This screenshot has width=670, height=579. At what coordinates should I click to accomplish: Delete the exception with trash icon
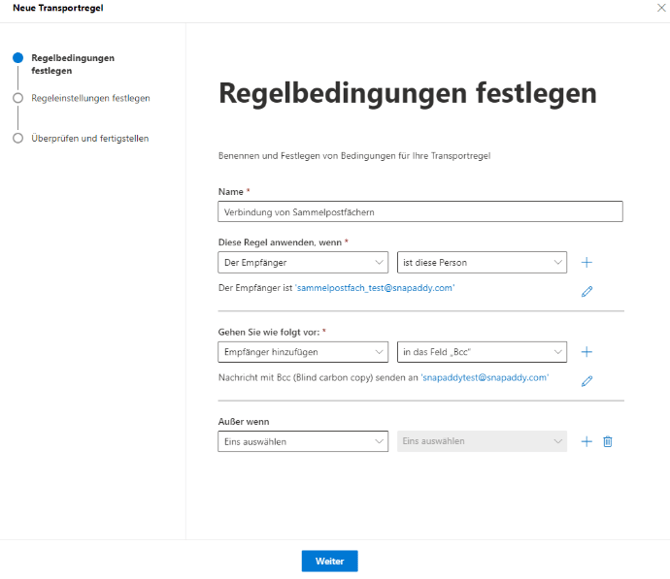coord(607,441)
